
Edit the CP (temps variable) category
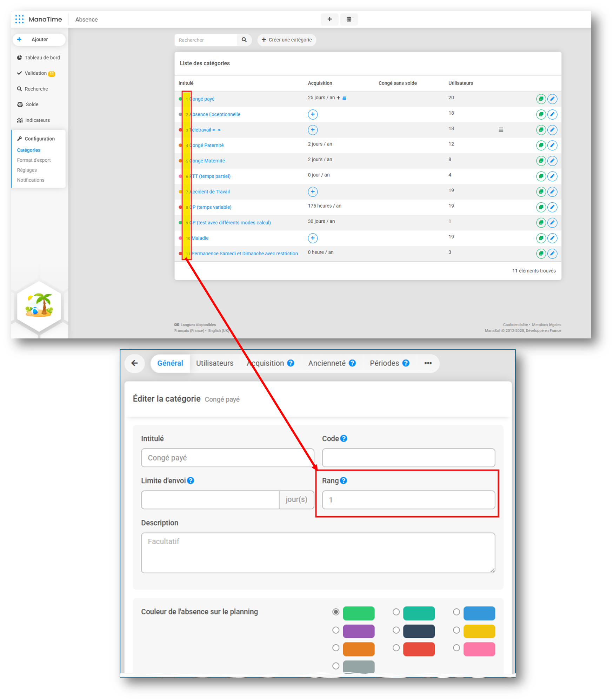(x=552, y=207)
